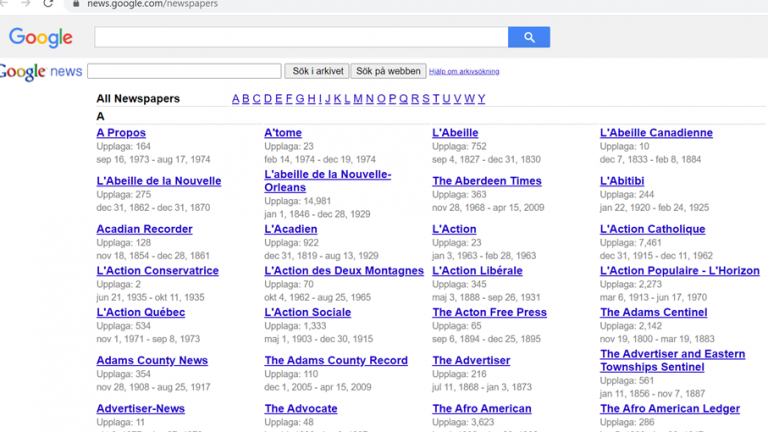Screen dimensions: 768x432
Task: Open L'Abitibi newspaper
Action: [x=622, y=181]
